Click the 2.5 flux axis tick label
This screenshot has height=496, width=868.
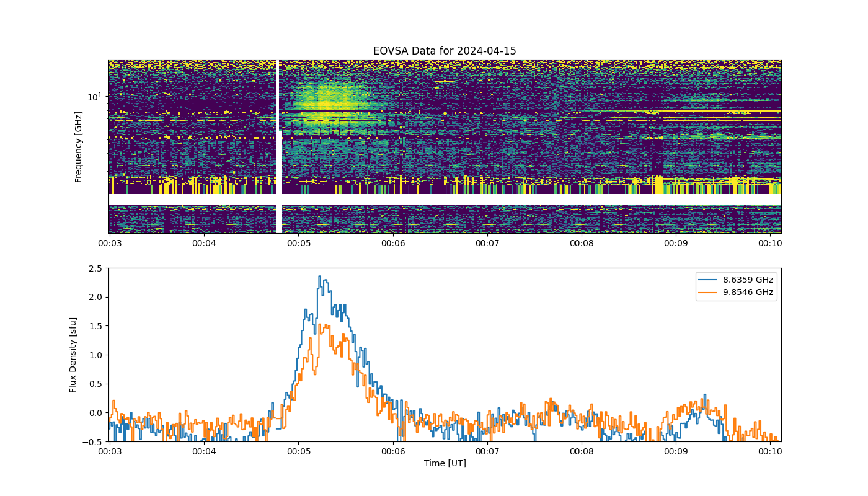(x=96, y=268)
